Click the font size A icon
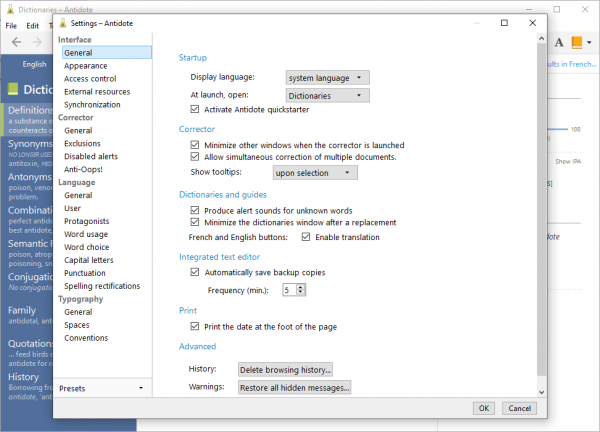Screen dimensions: 600x432 tap(559, 42)
